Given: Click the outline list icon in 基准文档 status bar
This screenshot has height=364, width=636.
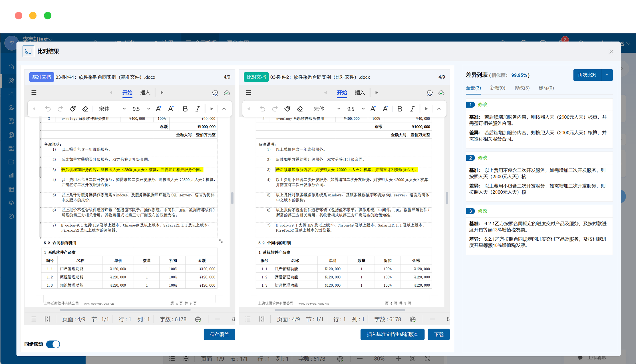Looking at the screenshot, I should click(x=33, y=319).
